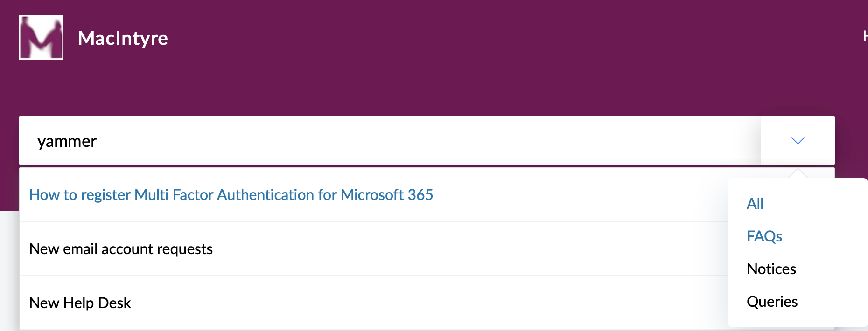Switch the search scope to Queries
Viewport: 868px width, 331px height.
[x=772, y=302]
